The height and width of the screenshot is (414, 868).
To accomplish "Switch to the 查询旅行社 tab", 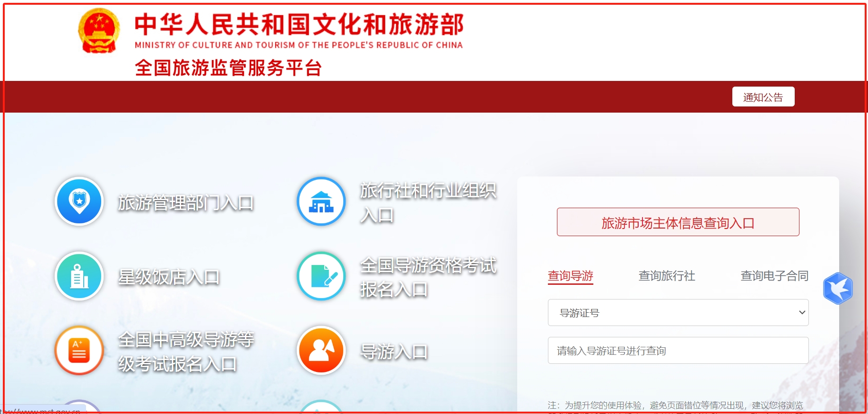I will coord(667,276).
